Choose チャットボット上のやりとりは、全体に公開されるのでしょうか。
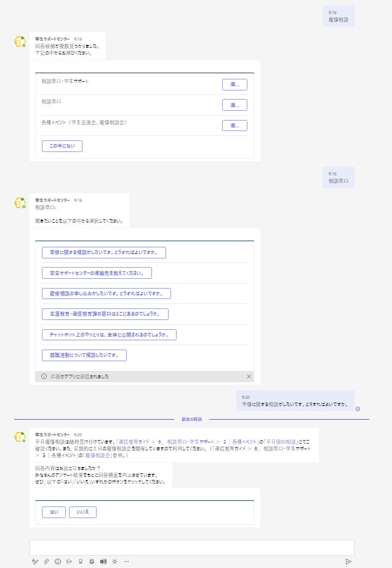Viewport: 392px width, 568px height. pyautogui.click(x=109, y=335)
